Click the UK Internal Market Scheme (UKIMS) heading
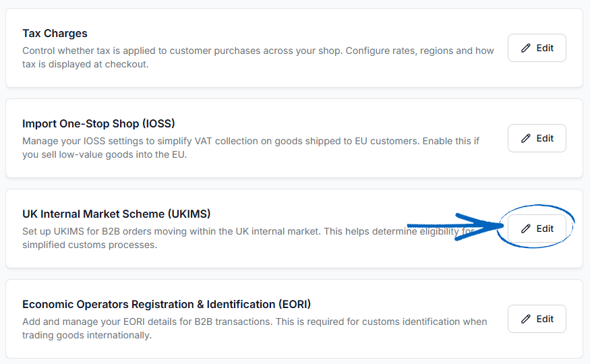The height and width of the screenshot is (364, 590). pyautogui.click(x=116, y=214)
